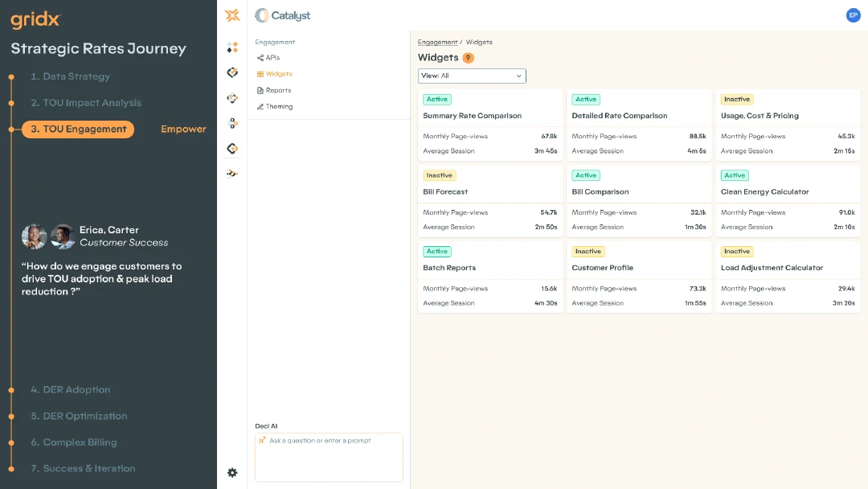Open Widgets menu item
This screenshot has height=489, width=868.
pyautogui.click(x=275, y=74)
